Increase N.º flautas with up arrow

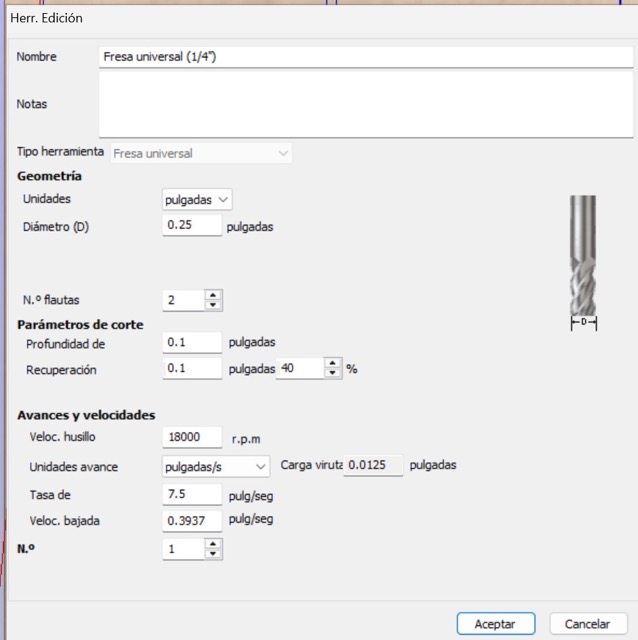213,295
